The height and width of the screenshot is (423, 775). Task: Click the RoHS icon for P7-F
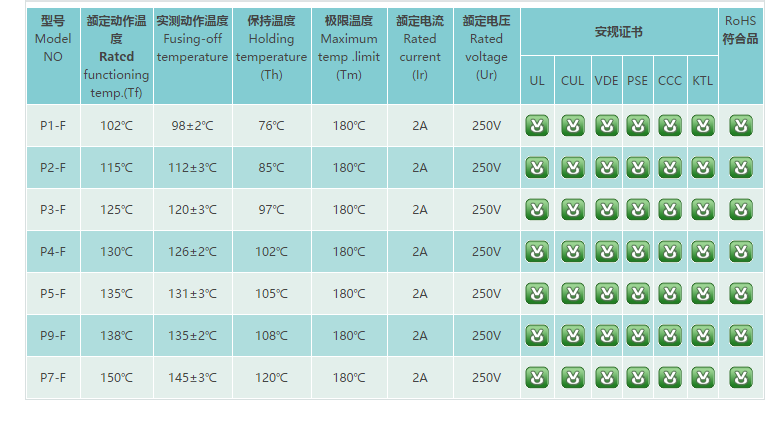tap(740, 377)
